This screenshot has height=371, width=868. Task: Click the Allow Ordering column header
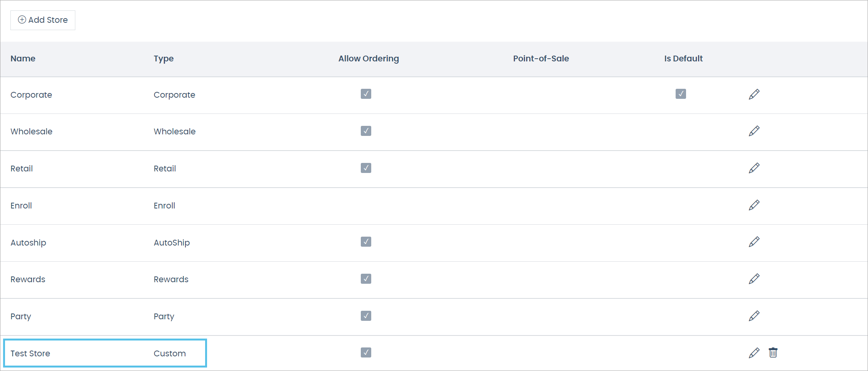[369, 59]
